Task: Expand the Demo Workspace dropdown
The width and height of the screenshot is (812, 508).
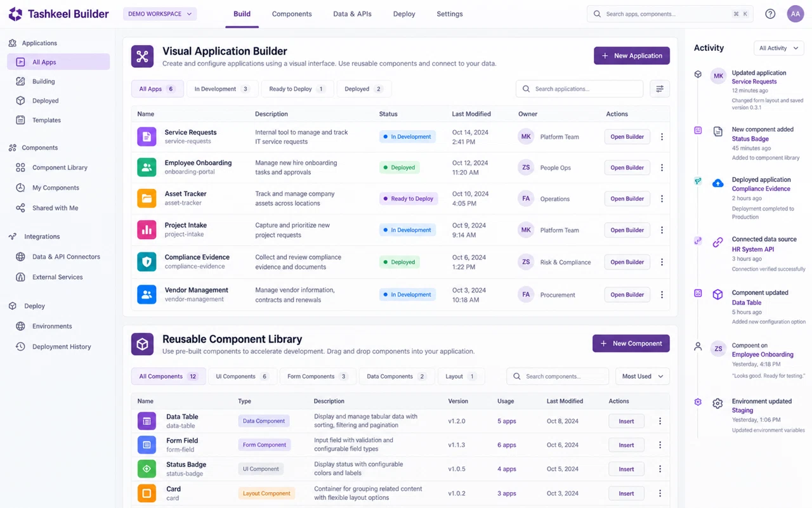Action: (x=160, y=14)
